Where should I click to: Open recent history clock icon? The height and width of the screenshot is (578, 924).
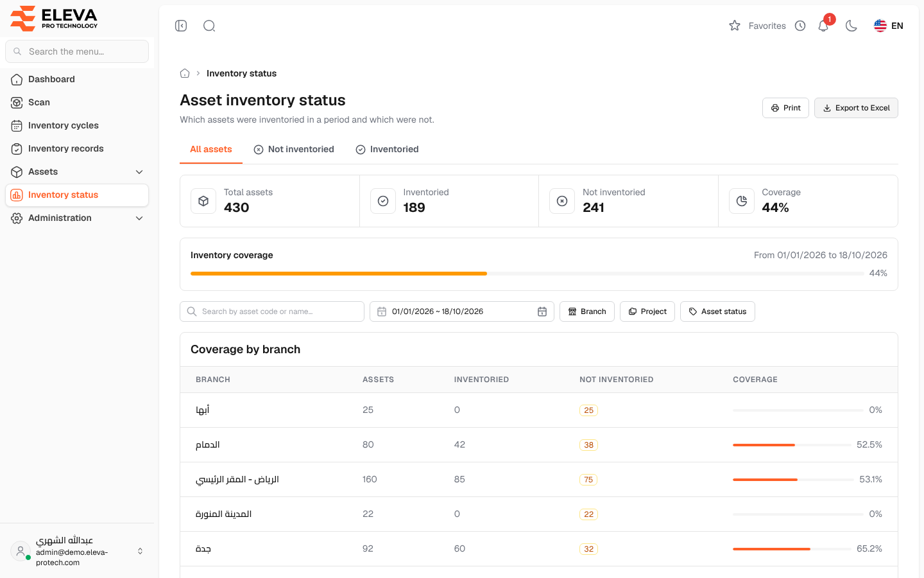tap(800, 26)
